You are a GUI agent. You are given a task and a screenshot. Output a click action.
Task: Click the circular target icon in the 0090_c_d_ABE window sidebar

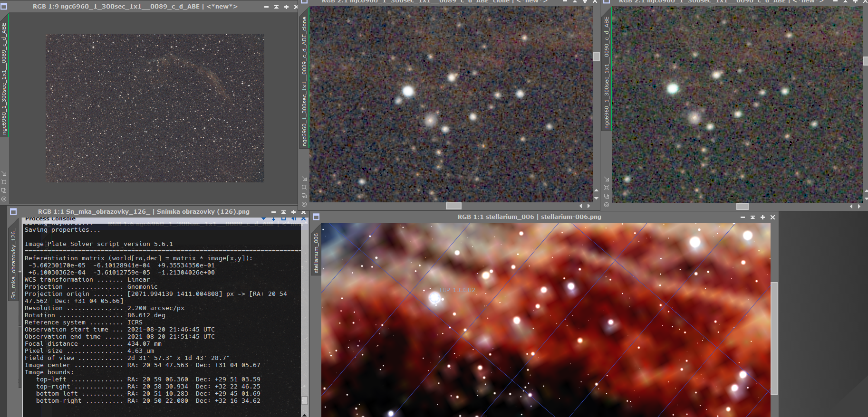pos(607,205)
